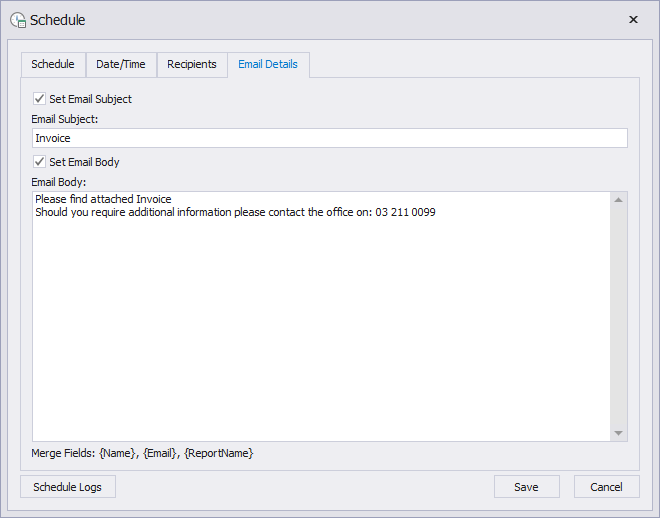
Task: Click the {Name} merge field text
Action: point(116,453)
